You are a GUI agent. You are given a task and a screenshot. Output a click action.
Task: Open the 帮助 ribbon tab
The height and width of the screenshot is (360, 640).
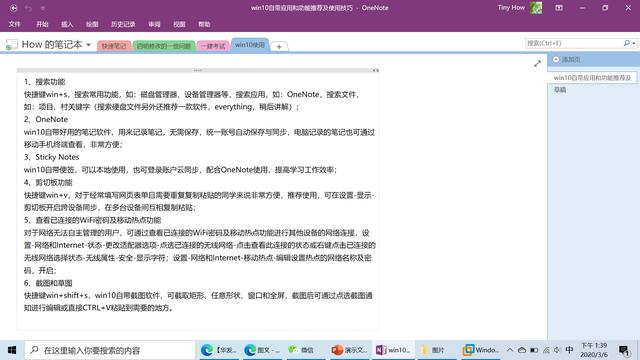coord(204,24)
